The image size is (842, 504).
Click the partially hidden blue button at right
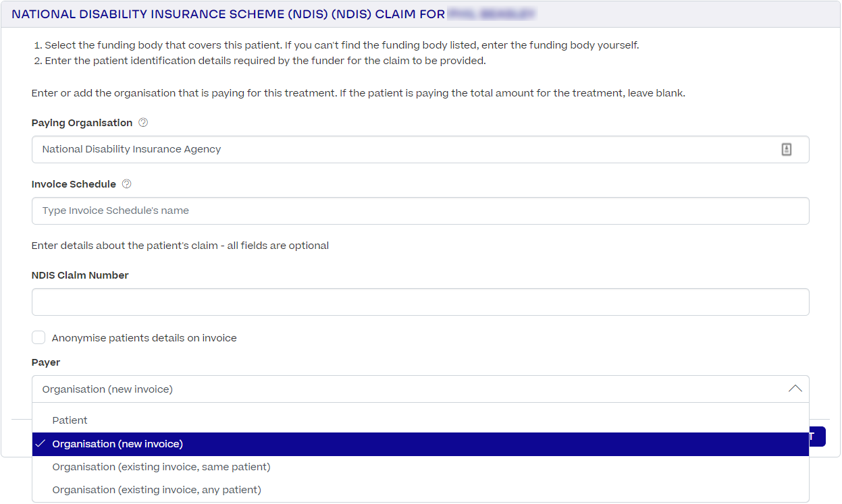tap(817, 437)
